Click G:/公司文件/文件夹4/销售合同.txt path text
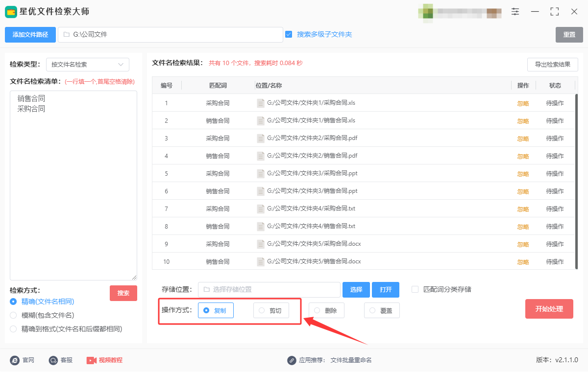588x372 pixels. point(311,227)
